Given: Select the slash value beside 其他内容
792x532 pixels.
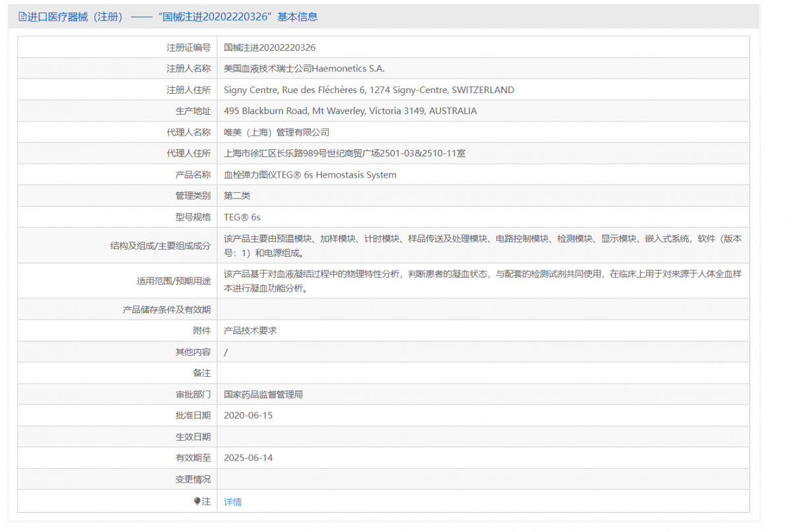Looking at the screenshot, I should pyautogui.click(x=226, y=352).
